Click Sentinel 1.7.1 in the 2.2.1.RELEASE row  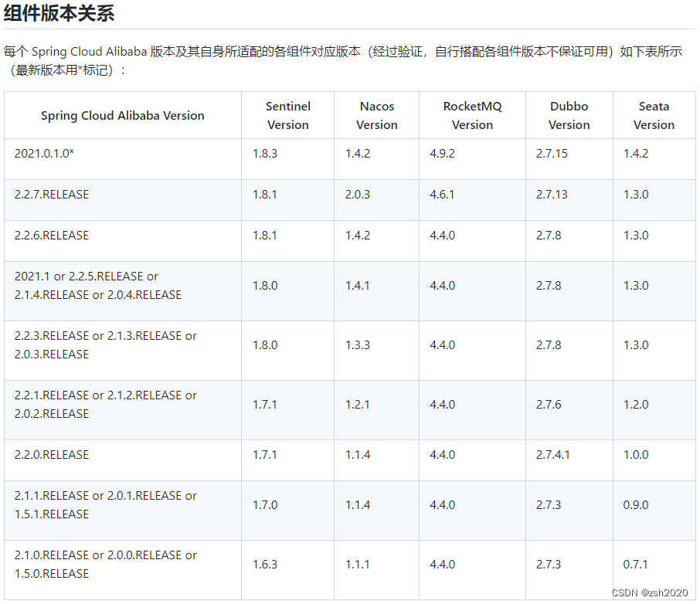265,405
